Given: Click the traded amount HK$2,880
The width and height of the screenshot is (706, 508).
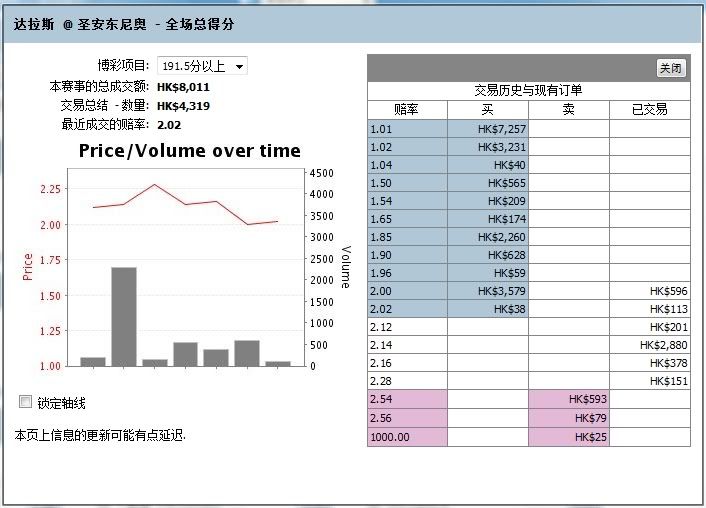Looking at the screenshot, I should click(x=650, y=345).
